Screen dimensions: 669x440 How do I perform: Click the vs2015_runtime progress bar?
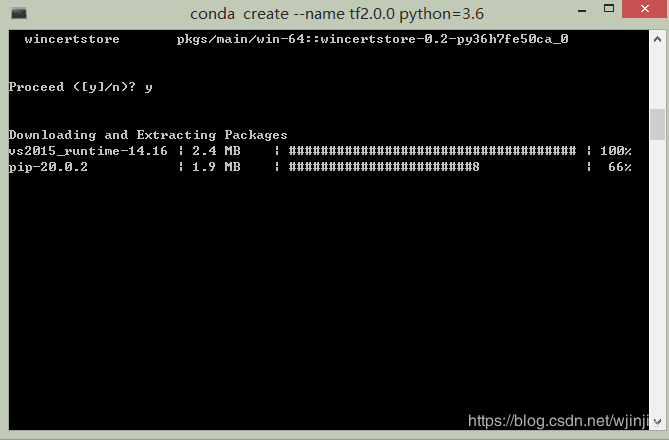coord(432,151)
